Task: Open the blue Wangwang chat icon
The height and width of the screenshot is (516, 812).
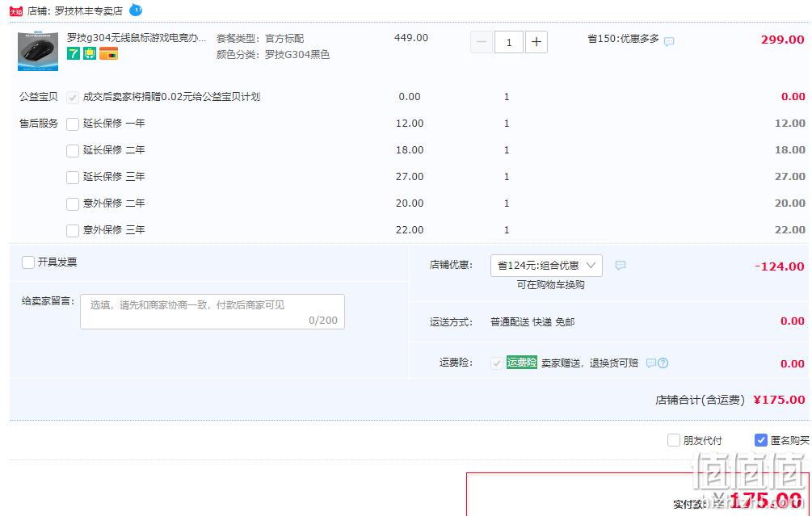Action: click(x=136, y=10)
